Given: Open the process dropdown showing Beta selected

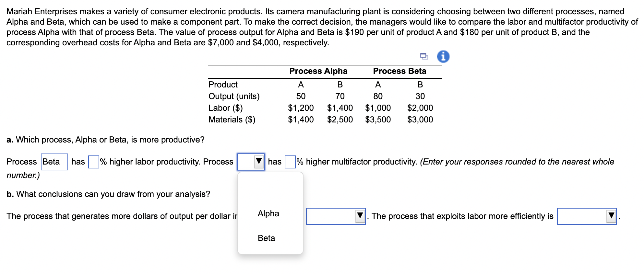Looking at the screenshot, I should (x=54, y=162).
